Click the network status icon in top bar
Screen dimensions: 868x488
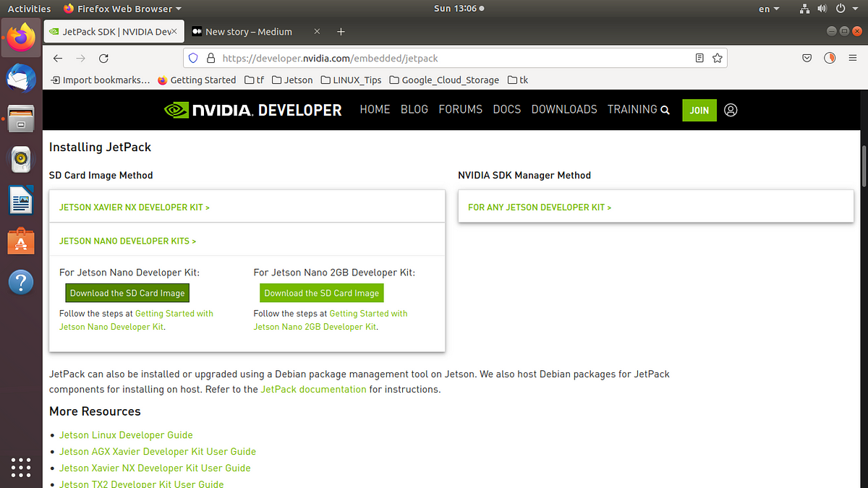(x=804, y=9)
